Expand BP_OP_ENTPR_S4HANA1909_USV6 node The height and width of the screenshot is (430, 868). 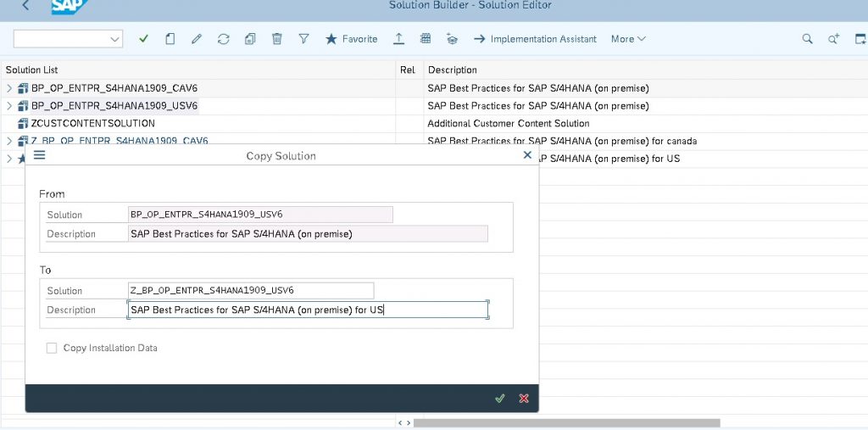click(9, 105)
